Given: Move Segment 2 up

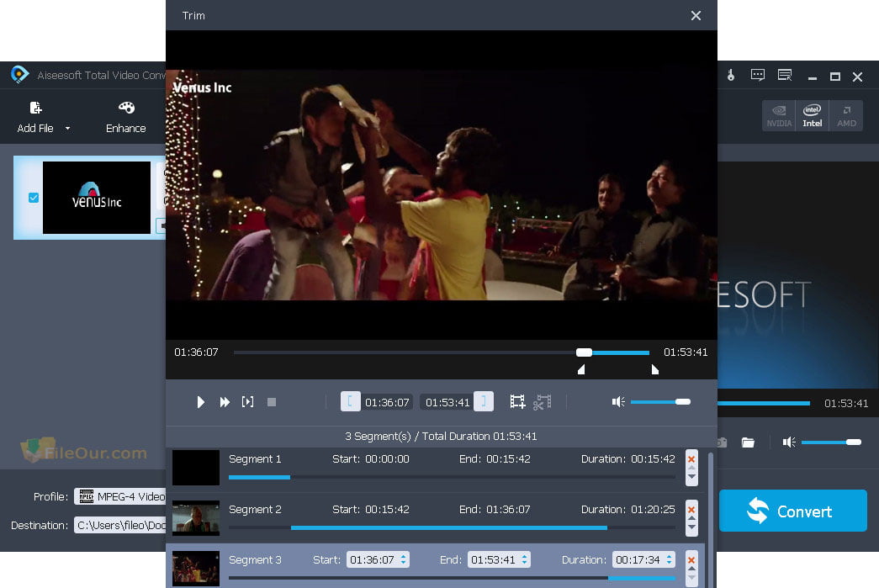Looking at the screenshot, I should click(691, 518).
